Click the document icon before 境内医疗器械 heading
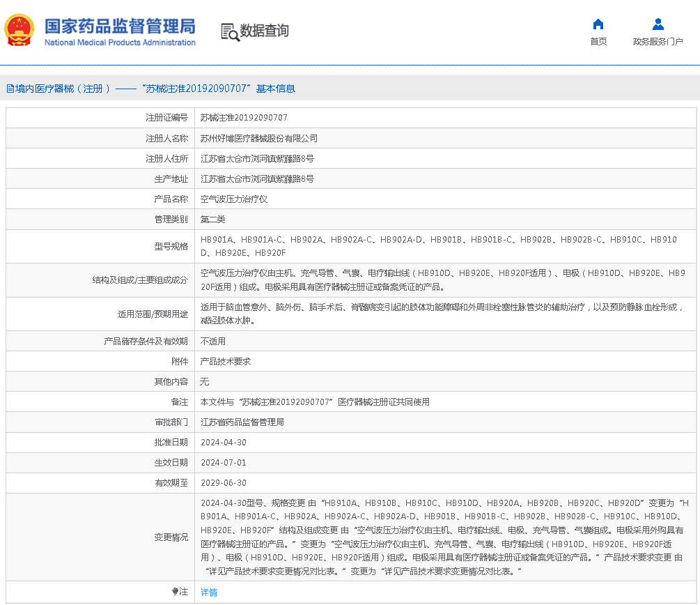This screenshot has width=700, height=605. pos(10,89)
